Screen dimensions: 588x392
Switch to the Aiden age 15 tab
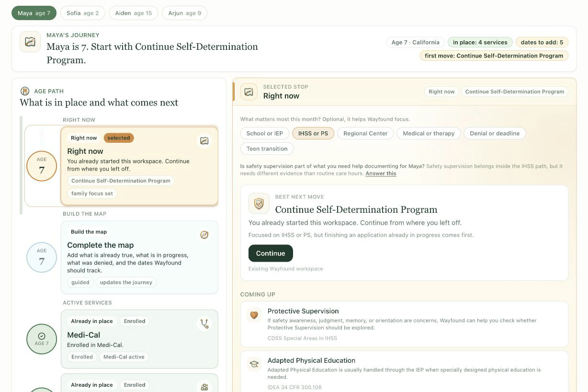(134, 13)
